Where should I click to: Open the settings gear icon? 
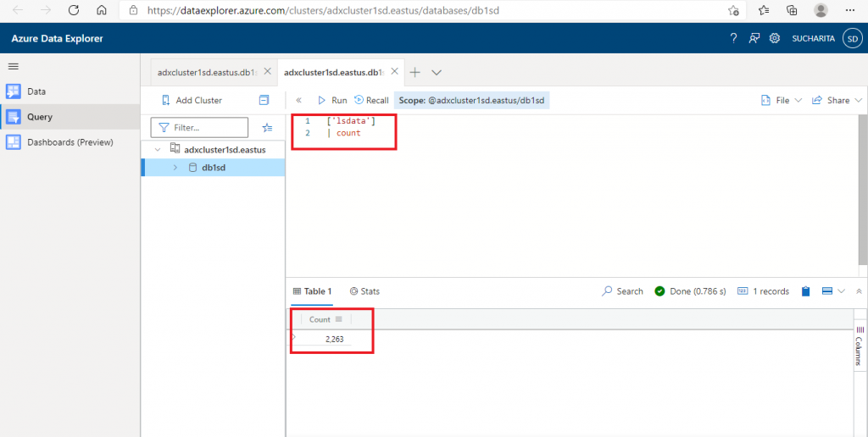(775, 38)
